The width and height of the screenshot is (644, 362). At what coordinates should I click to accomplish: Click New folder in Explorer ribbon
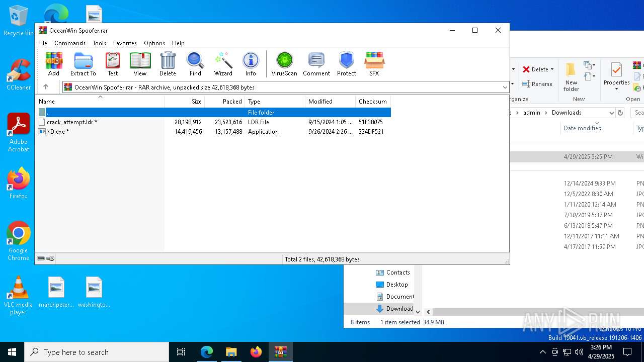[x=571, y=77]
